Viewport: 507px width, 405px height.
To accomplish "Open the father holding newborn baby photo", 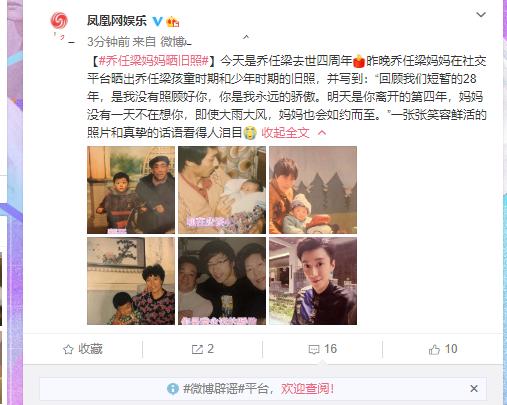I will [222, 190].
